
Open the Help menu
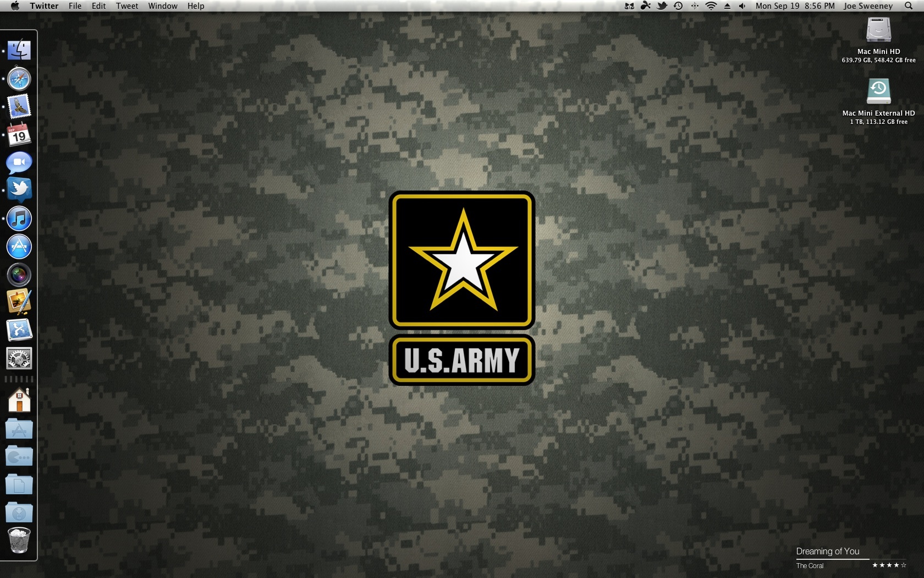pyautogui.click(x=196, y=6)
